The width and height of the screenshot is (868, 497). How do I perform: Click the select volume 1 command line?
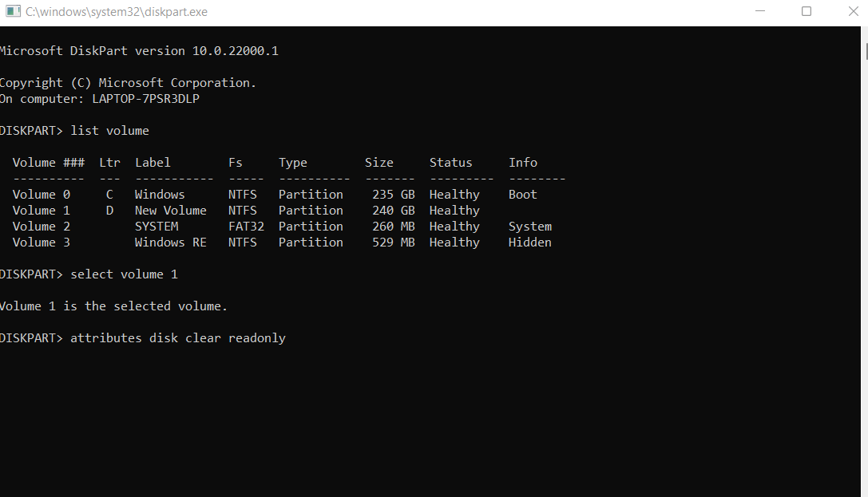click(x=124, y=274)
